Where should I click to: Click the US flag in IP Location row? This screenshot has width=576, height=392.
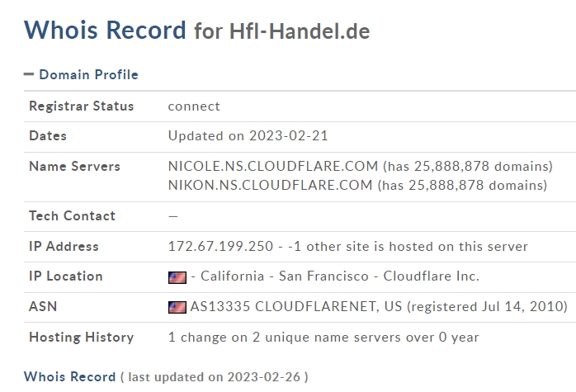[177, 277]
